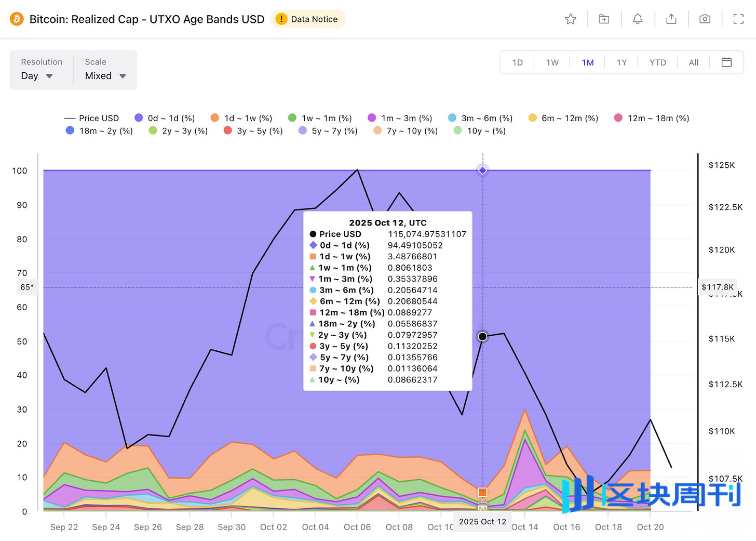Open the calendar date picker icon
756x541 pixels.
point(726,62)
